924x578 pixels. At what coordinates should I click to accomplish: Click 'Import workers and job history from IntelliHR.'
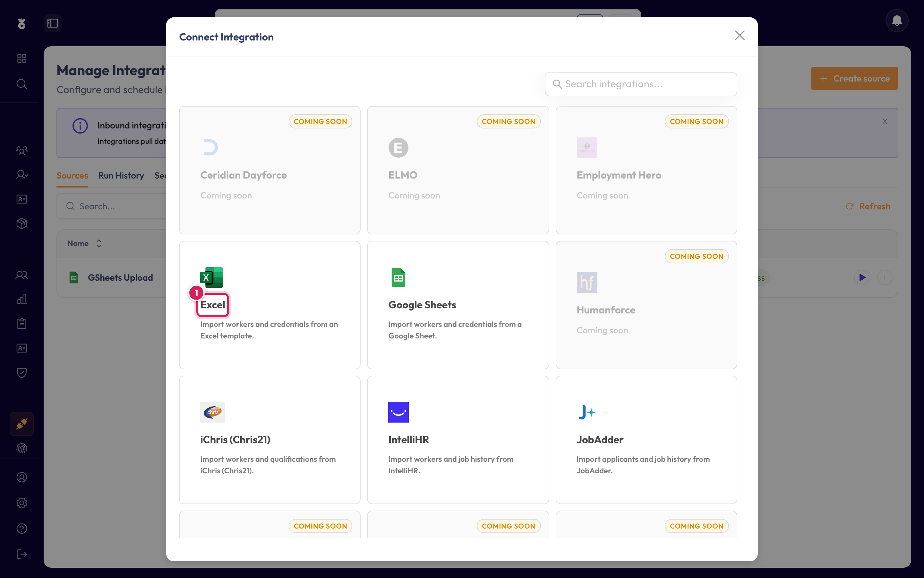pyautogui.click(x=451, y=465)
